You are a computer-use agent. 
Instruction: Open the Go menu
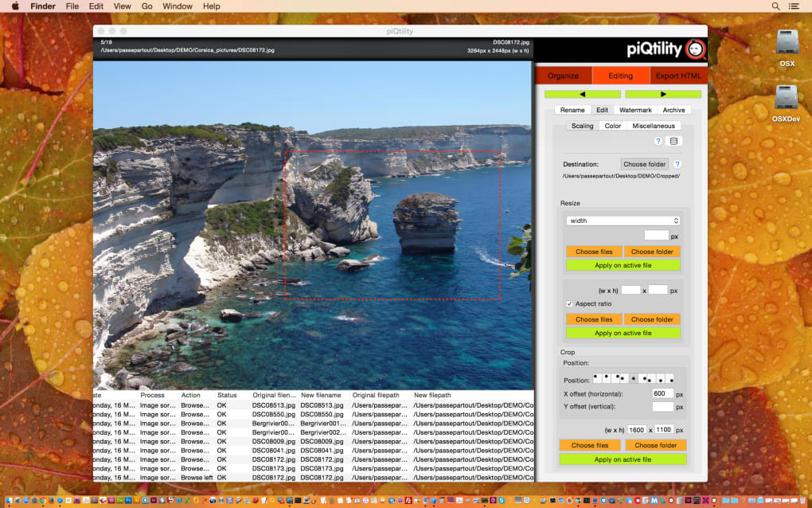[147, 6]
